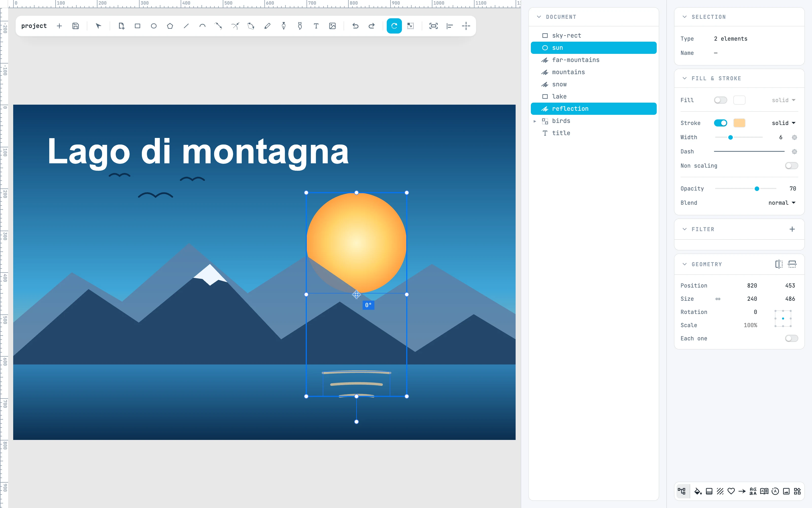The image size is (812, 508).
Task: Activate the highlighted rotate tool
Action: (394, 26)
